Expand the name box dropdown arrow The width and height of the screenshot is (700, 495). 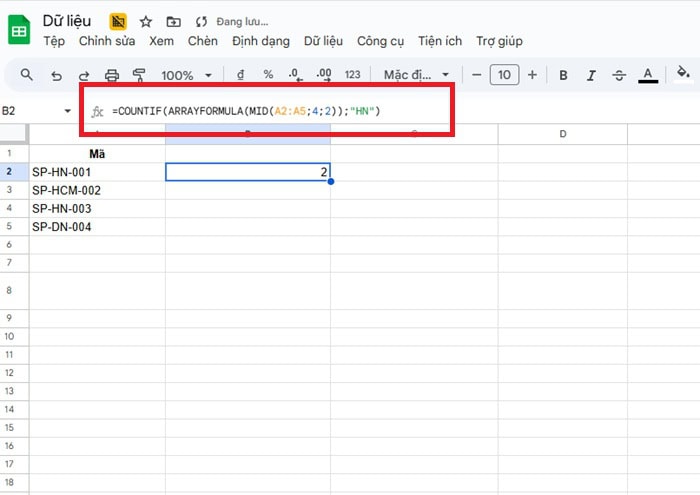(68, 110)
